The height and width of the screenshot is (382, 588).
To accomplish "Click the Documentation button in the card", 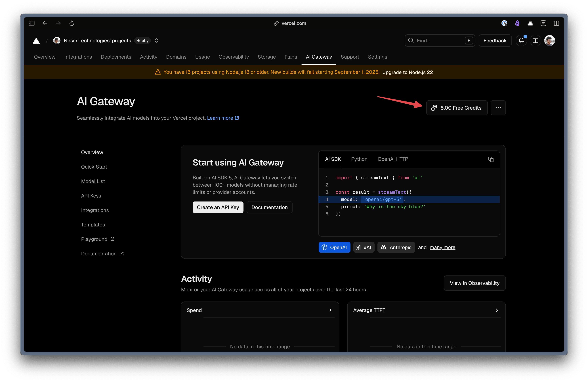I will click(270, 207).
